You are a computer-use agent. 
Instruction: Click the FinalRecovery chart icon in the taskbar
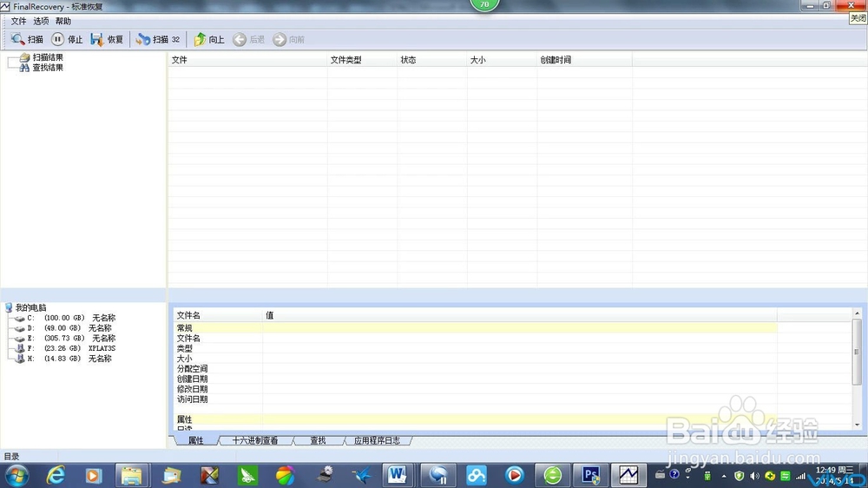pyautogui.click(x=628, y=476)
